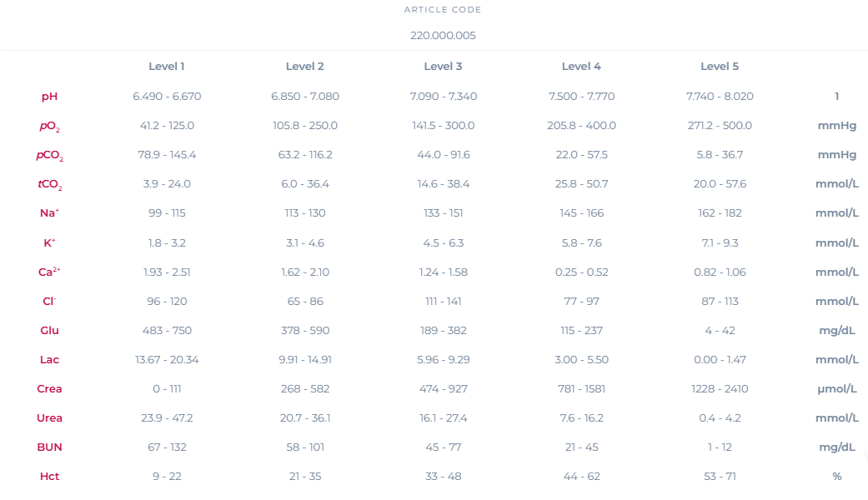
Task: Click the Level 1 column header
Action: tap(167, 67)
